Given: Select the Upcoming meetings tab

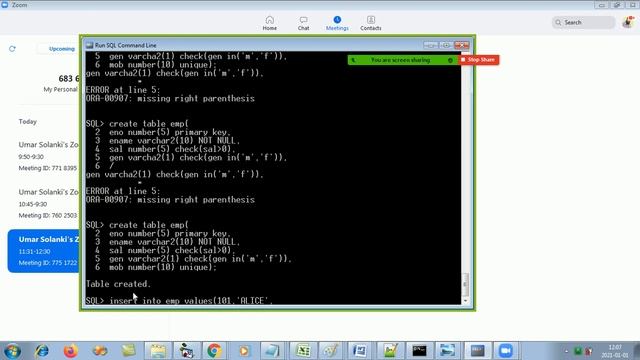Looking at the screenshot, I should tap(62, 49).
